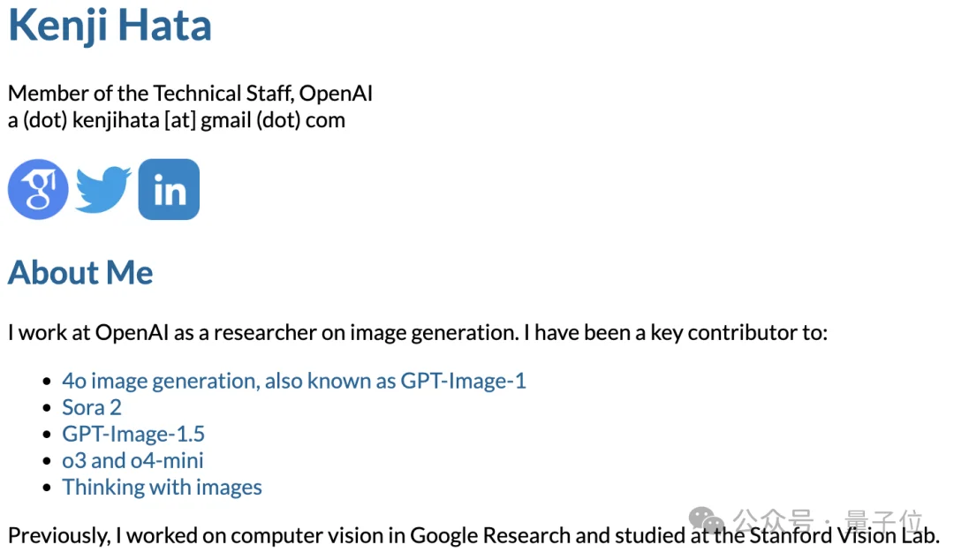Click the Member of the Technical Staff line

click(x=190, y=94)
